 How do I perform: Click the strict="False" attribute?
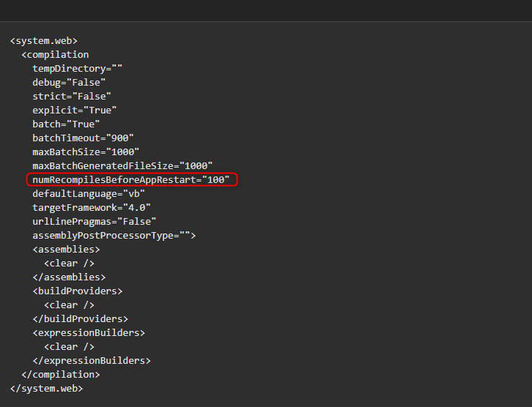[72, 96]
